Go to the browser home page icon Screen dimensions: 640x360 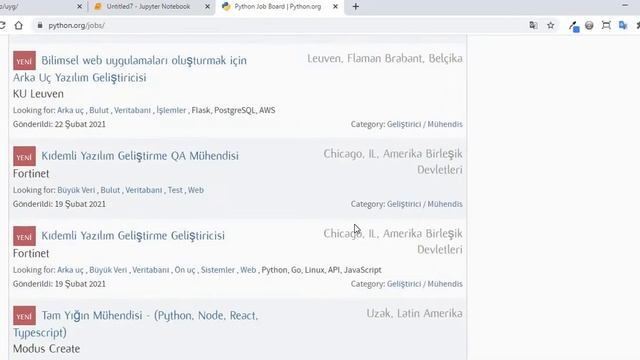[19, 25]
